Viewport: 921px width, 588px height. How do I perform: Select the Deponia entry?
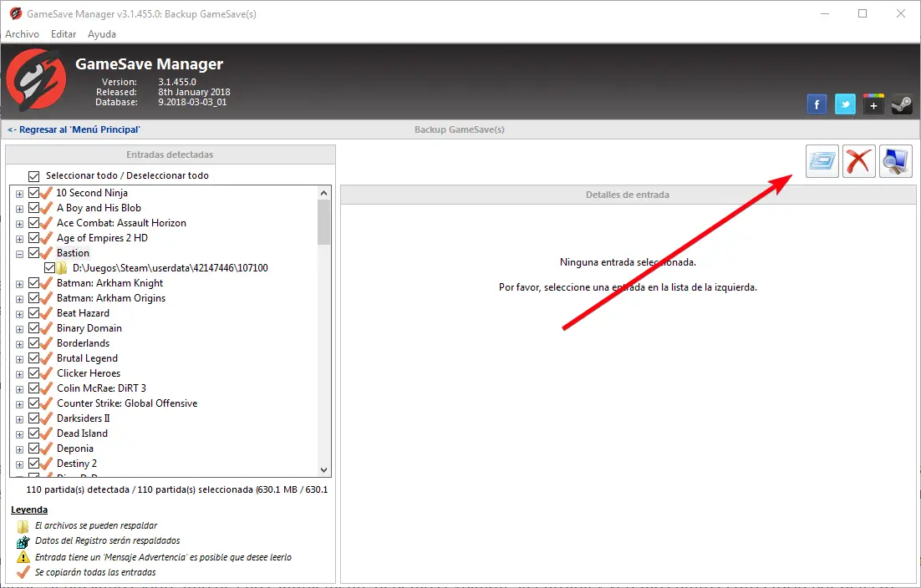(74, 449)
